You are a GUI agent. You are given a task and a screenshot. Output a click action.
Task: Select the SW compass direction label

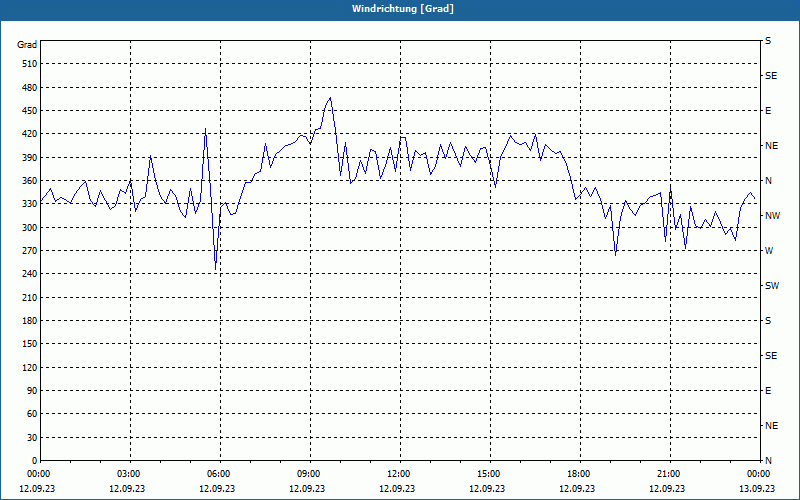tap(772, 286)
